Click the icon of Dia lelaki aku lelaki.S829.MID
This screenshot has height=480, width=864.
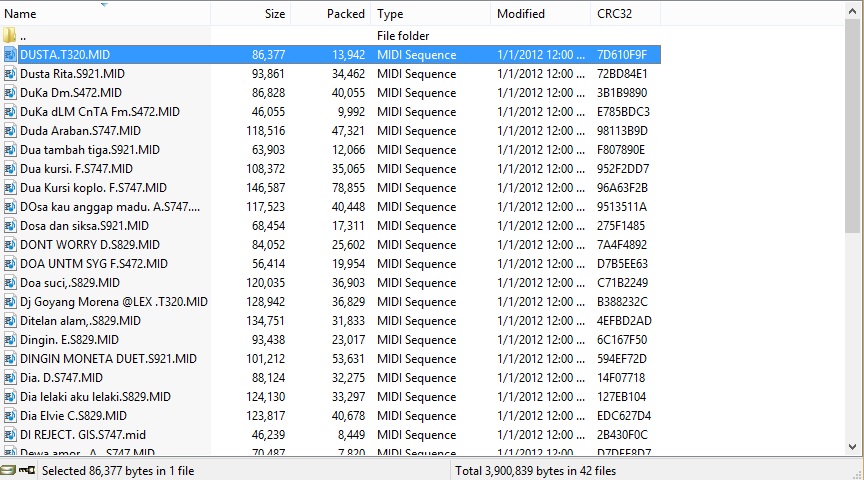[10, 397]
